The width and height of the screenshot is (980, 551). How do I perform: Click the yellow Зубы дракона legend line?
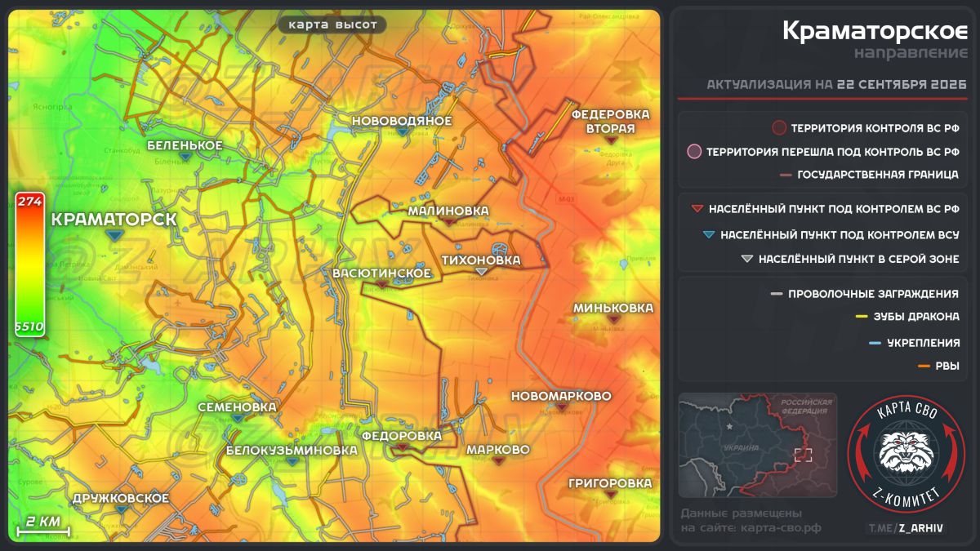(861, 317)
